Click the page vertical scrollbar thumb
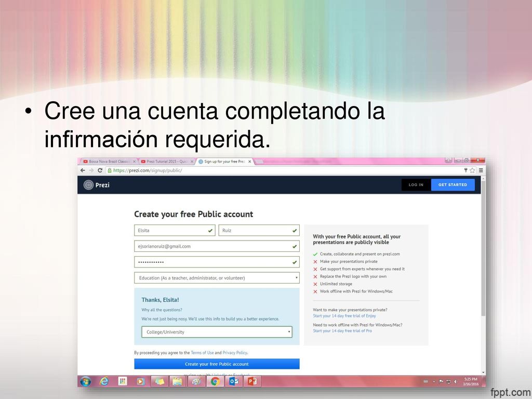Image resolution: width=532 pixels, height=399 pixels. (483, 249)
